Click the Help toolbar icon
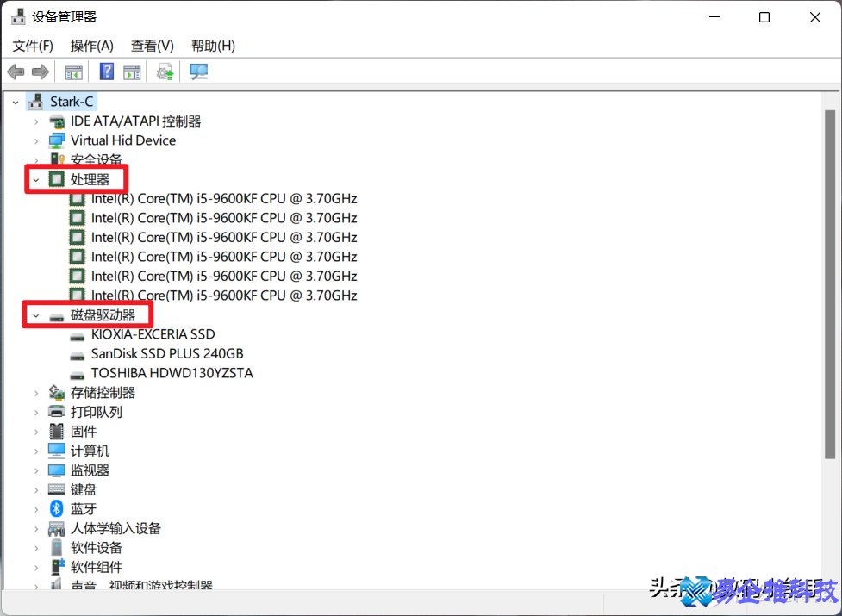842x616 pixels. coord(107,72)
